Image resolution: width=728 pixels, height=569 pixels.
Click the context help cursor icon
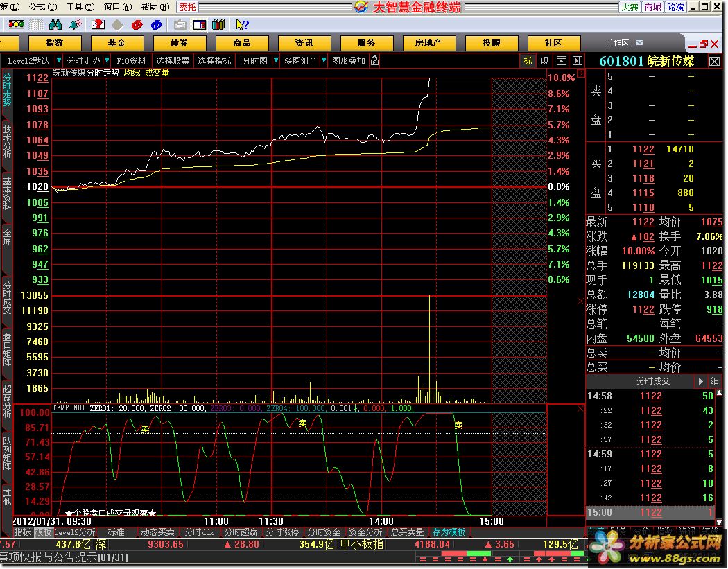242,24
